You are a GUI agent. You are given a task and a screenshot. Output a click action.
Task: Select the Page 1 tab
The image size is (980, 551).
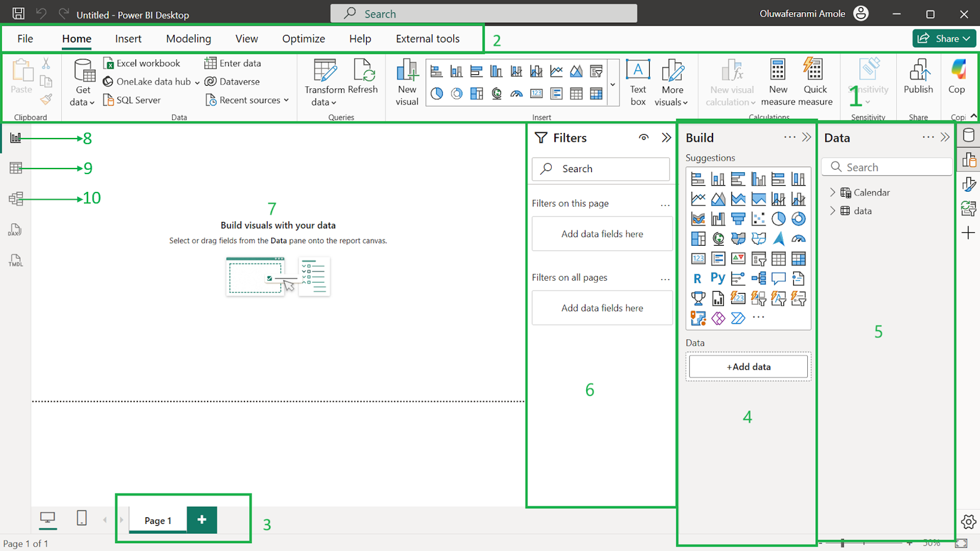coord(158,520)
